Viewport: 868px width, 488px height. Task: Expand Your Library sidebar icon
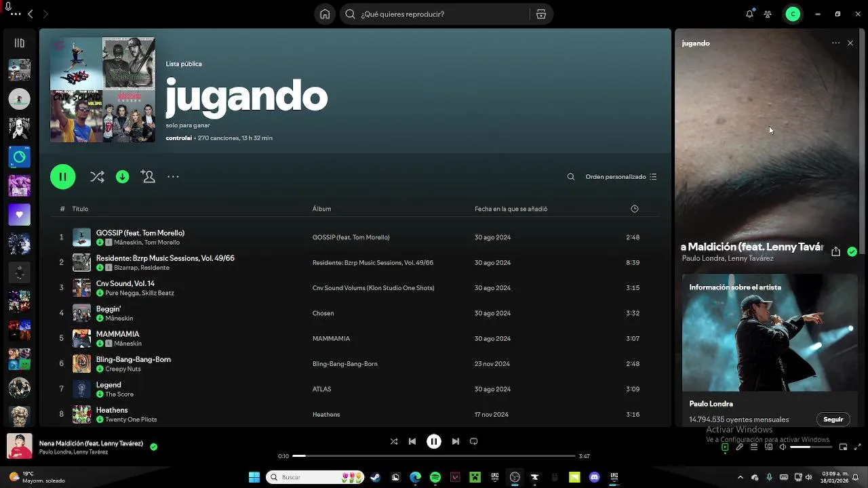click(x=19, y=43)
